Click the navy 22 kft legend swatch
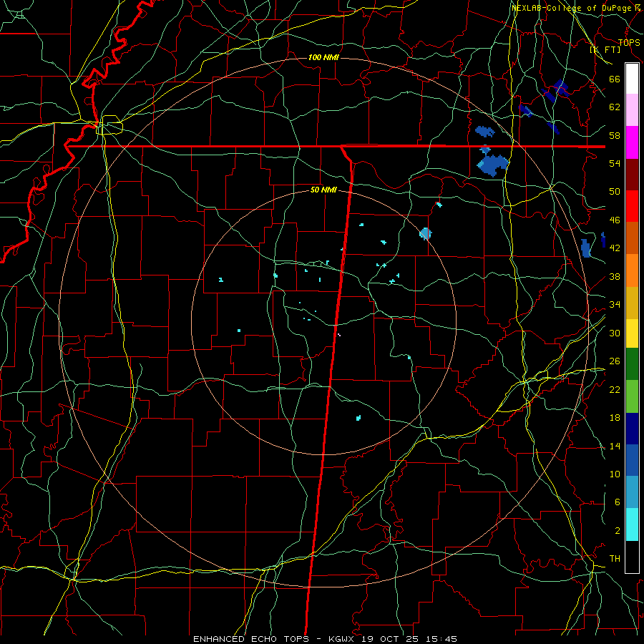The height and width of the screenshot is (644, 644). [x=632, y=429]
